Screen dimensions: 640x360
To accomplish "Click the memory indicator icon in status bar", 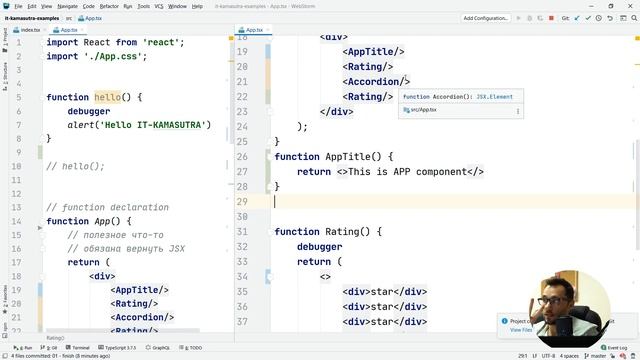I will (x=633, y=356).
